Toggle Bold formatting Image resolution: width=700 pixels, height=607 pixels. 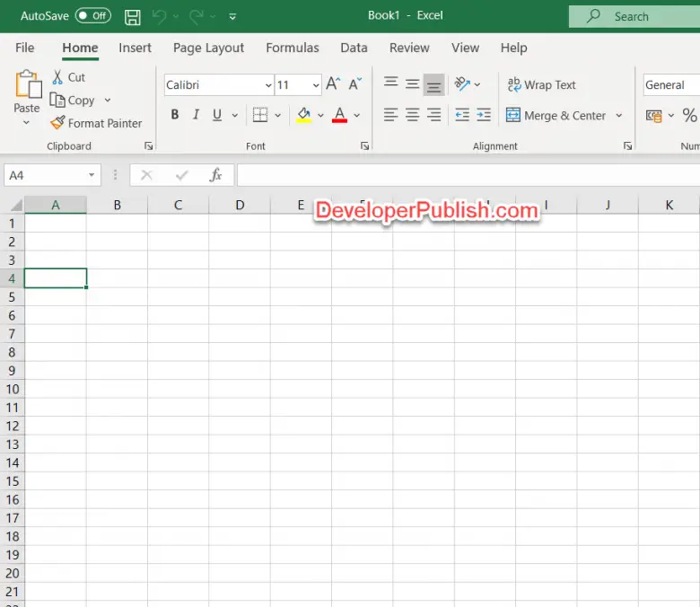174,115
